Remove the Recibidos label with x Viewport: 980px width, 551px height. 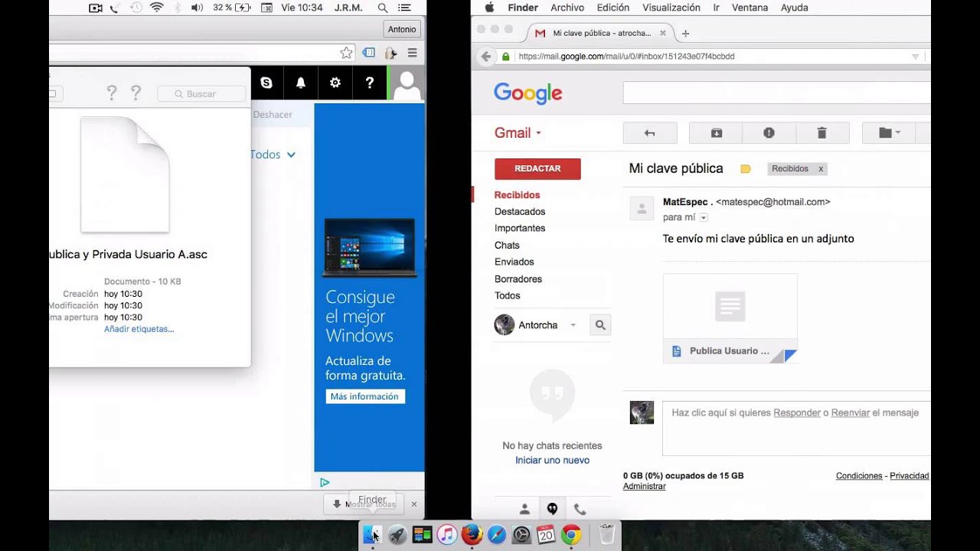pyautogui.click(x=821, y=169)
